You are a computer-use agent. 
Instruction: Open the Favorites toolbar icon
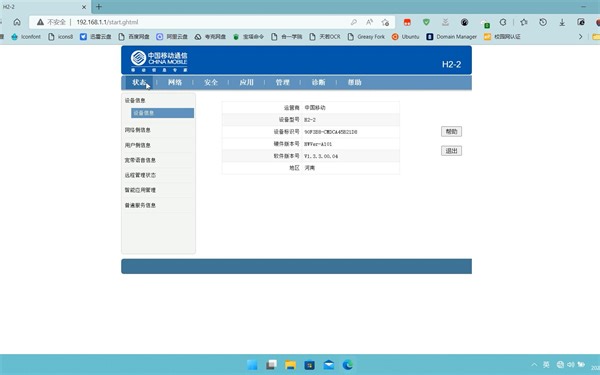pyautogui.click(x=523, y=22)
